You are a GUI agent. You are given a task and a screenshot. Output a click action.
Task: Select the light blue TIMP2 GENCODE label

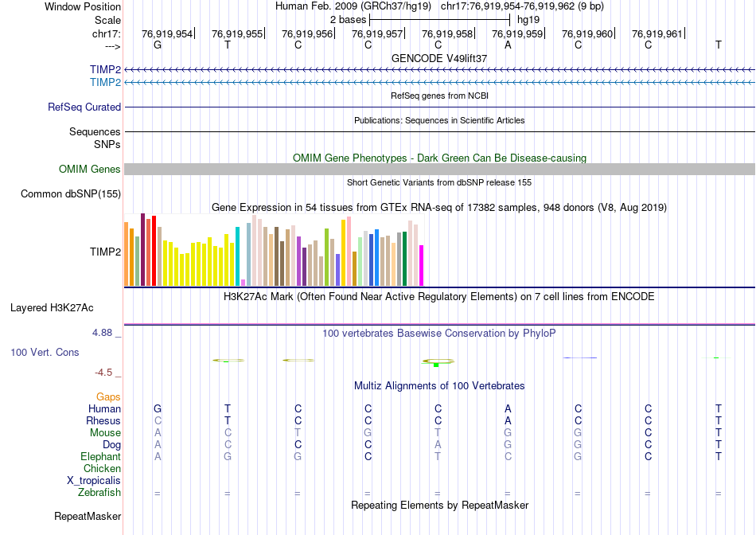click(105, 83)
